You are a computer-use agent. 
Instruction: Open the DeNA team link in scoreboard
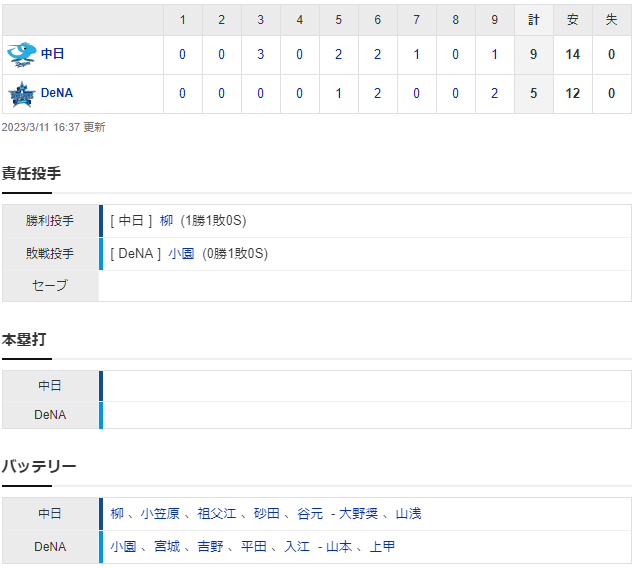point(57,93)
